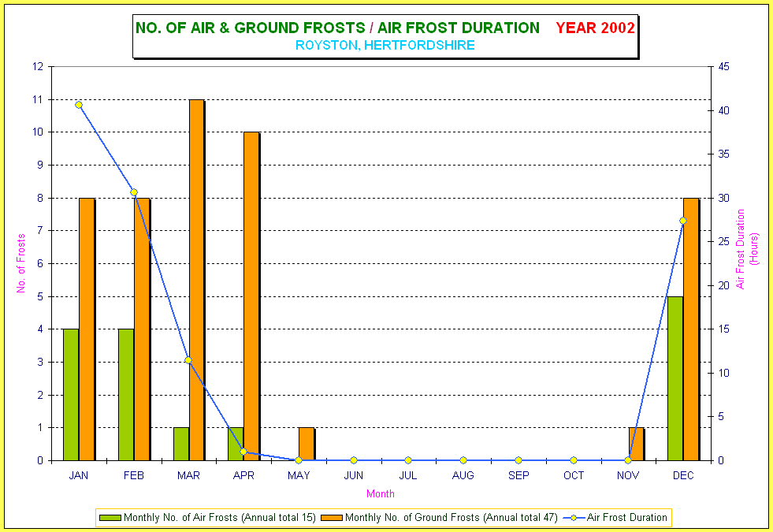This screenshot has width=773, height=532.
Task: Click the 'DEC' axis label
Action: [x=683, y=475]
